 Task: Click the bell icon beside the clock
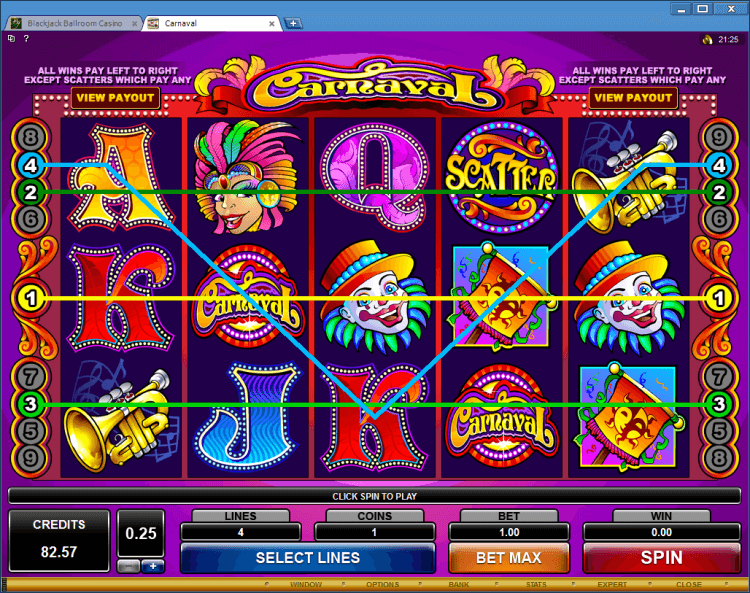coord(707,40)
